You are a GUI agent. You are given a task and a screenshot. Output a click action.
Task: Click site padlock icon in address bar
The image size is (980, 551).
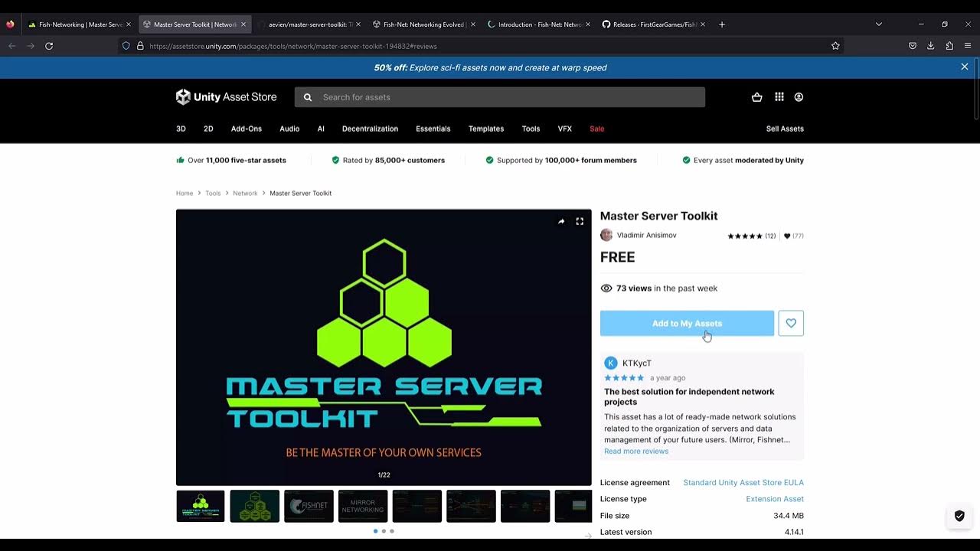tap(140, 46)
